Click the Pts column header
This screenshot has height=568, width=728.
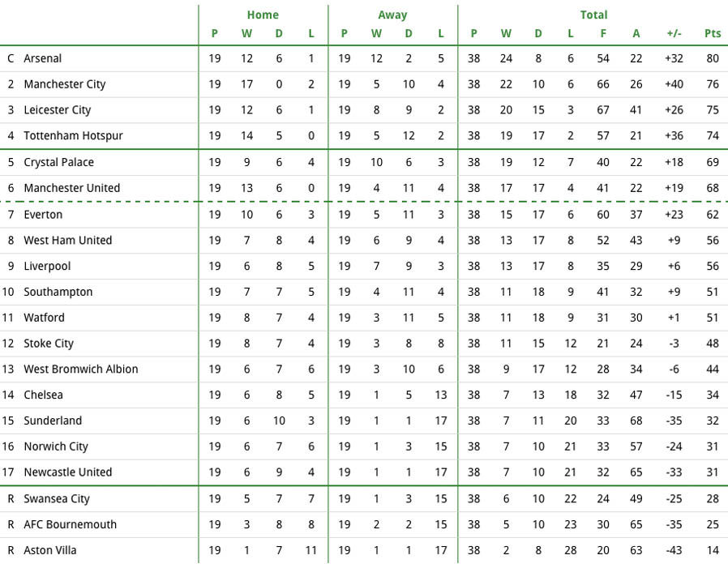(x=713, y=33)
